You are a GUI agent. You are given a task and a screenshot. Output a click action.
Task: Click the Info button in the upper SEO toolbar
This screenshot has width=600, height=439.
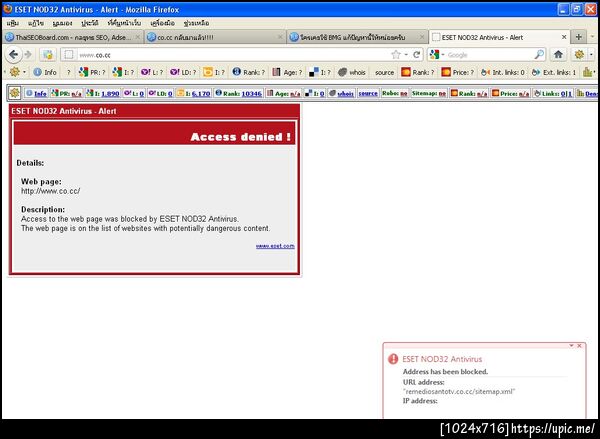tap(45, 72)
